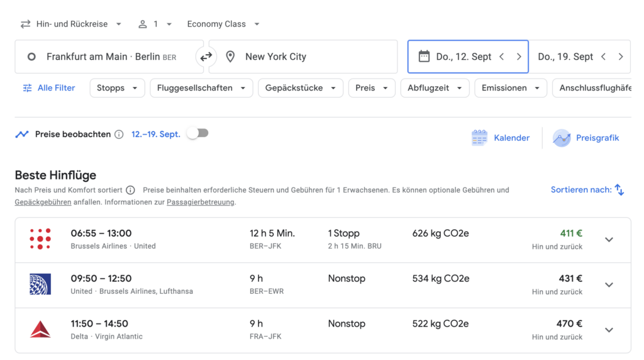Image resolution: width=644 pixels, height=360 pixels.
Task: Open the Gepäckgebühren link
Action: tap(43, 202)
